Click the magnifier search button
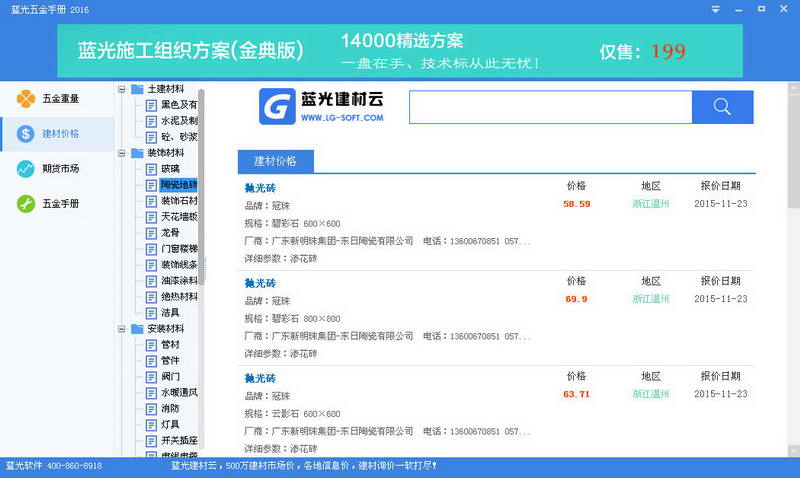The height and width of the screenshot is (478, 800). 722,107
